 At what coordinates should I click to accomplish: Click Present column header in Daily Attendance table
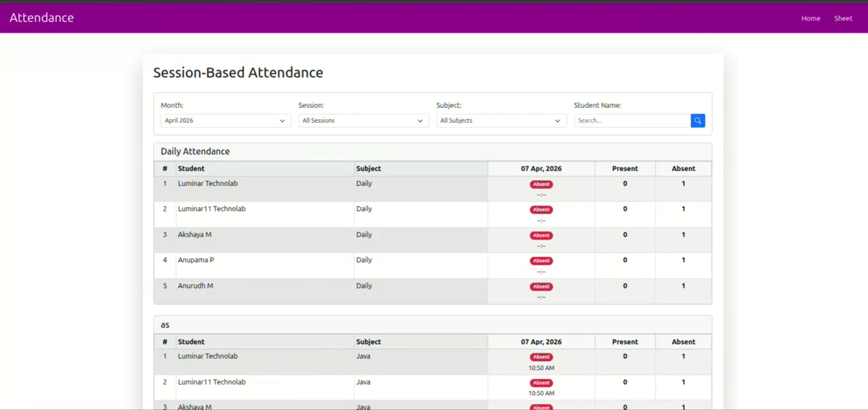625,169
